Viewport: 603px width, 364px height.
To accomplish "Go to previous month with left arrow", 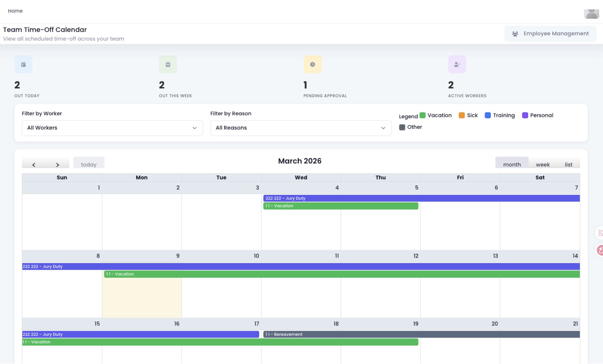I will pos(34,165).
